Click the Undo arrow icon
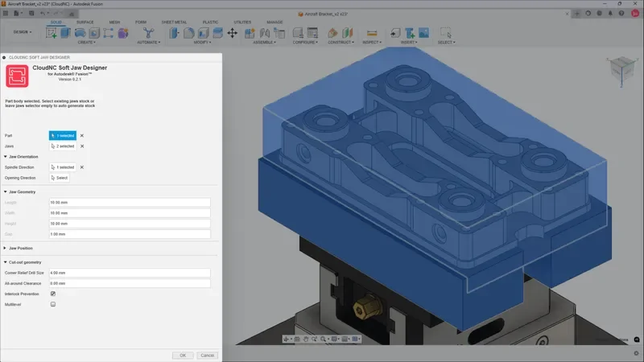 pos(43,13)
